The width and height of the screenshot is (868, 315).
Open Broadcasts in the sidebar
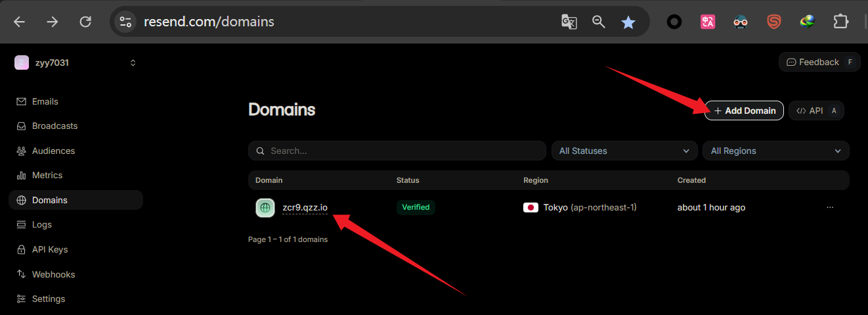pos(76,126)
